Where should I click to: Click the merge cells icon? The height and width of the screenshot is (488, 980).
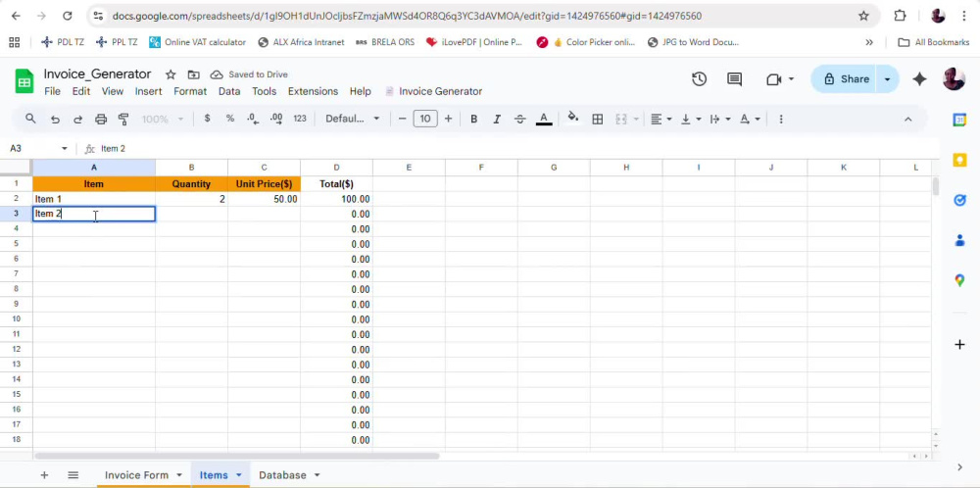621,119
